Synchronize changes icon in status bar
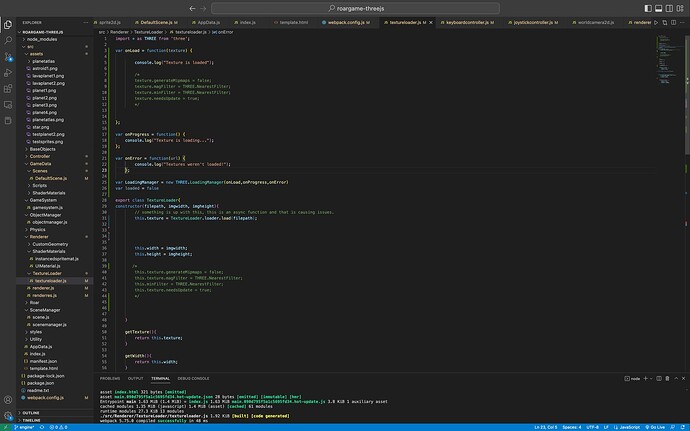 tap(42, 427)
